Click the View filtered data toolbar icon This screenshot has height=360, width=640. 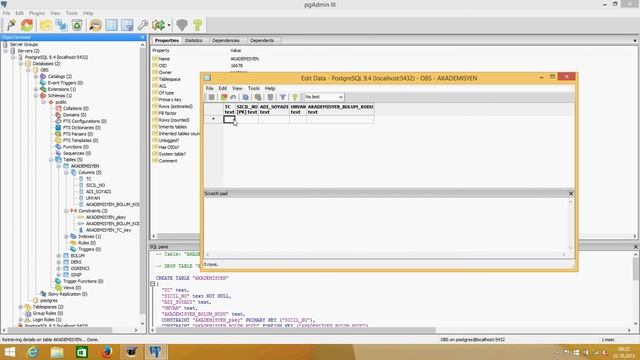127,25
